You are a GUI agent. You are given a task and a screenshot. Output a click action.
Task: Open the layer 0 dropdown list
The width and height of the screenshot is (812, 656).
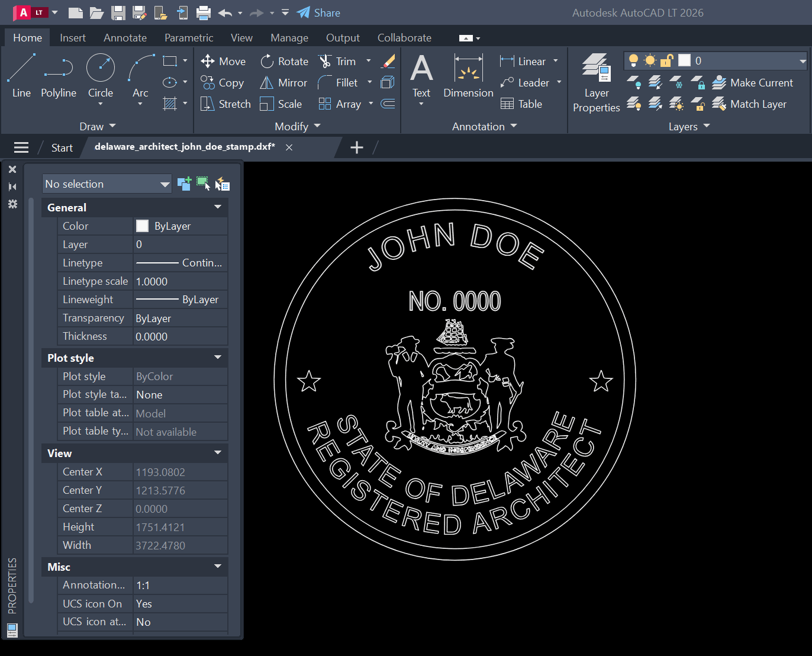[803, 61]
